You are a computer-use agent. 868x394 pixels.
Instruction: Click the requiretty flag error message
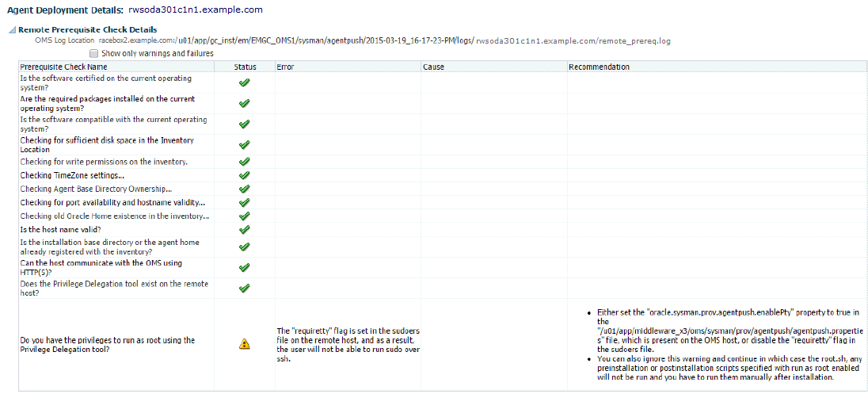pyautogui.click(x=347, y=344)
